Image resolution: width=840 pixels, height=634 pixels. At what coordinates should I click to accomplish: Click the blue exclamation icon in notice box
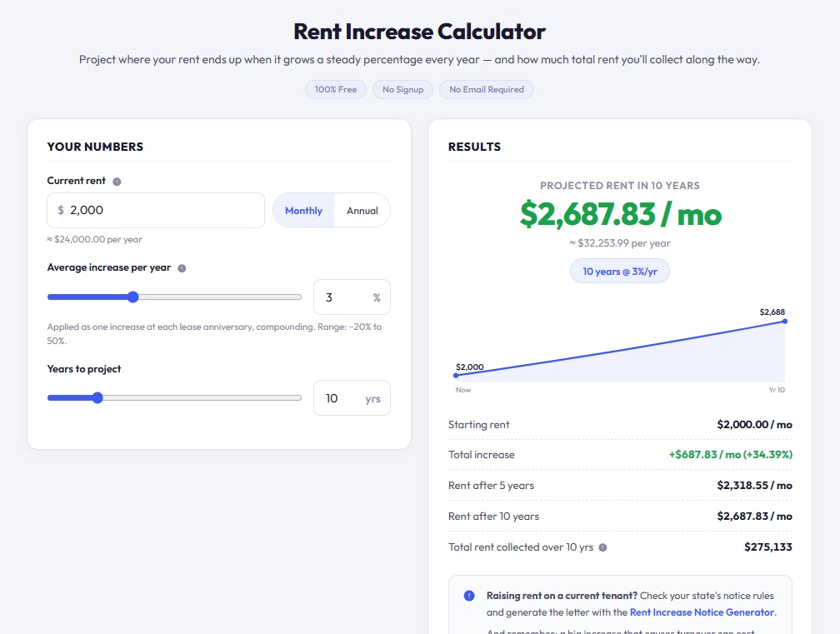tap(469, 596)
